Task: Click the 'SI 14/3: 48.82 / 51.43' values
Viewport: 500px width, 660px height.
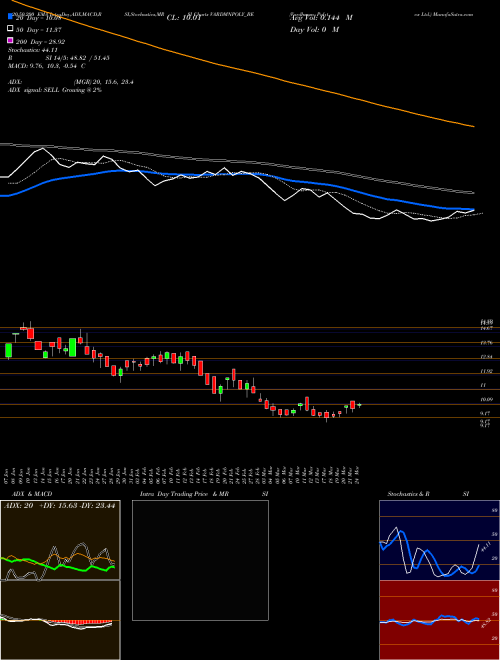Action: point(78,58)
